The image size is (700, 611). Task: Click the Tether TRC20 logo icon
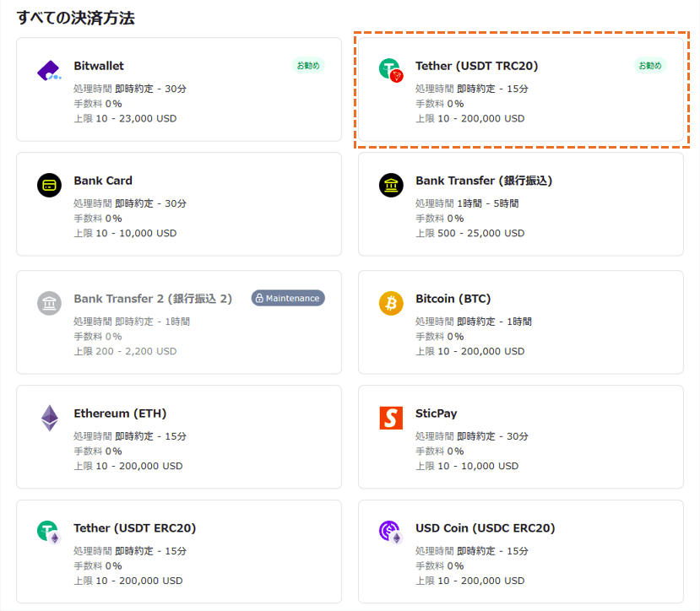tap(391, 71)
